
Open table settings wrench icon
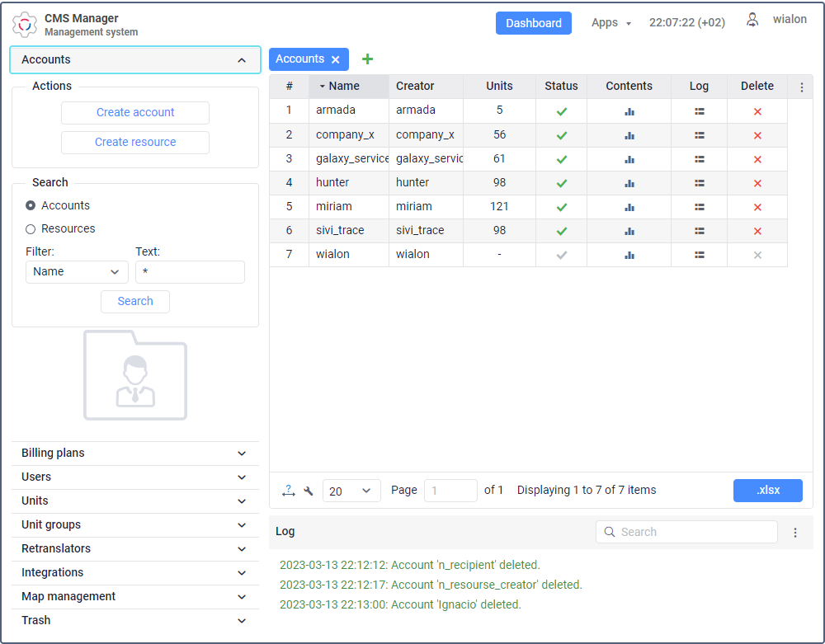point(309,491)
